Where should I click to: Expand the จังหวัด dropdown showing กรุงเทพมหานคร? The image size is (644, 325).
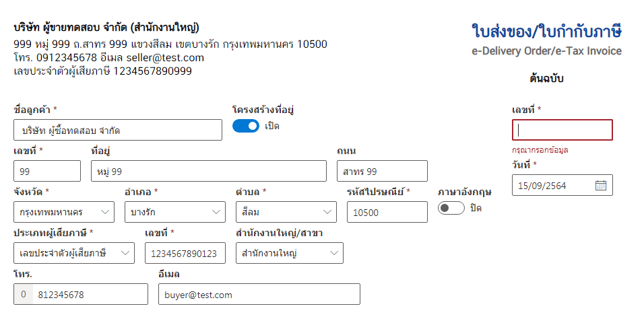tap(64, 212)
